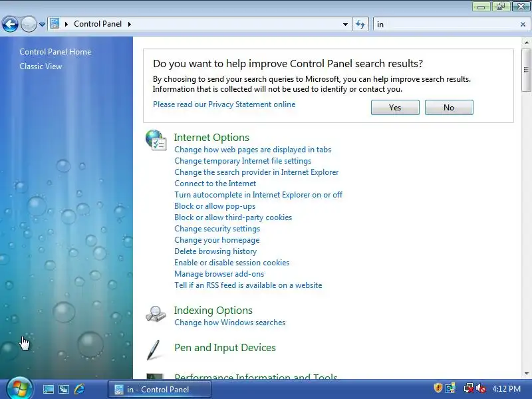This screenshot has height=399, width=532.
Task: Open 'Change temporary Internet file settings'
Action: [243, 161]
